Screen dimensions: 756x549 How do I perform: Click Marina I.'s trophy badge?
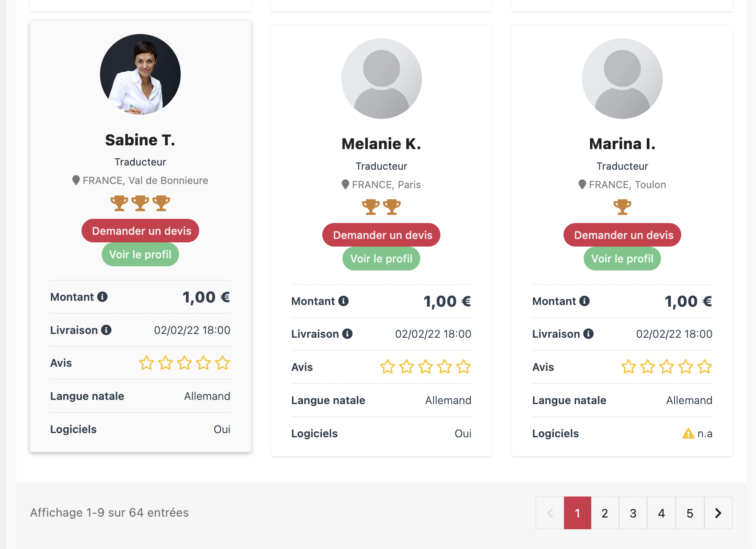click(622, 207)
